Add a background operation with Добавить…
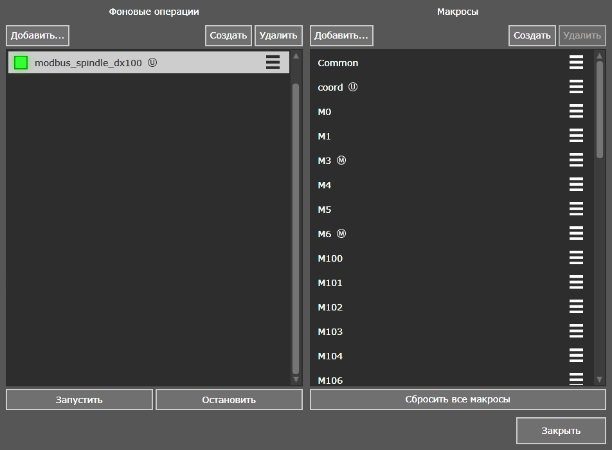 pyautogui.click(x=37, y=36)
